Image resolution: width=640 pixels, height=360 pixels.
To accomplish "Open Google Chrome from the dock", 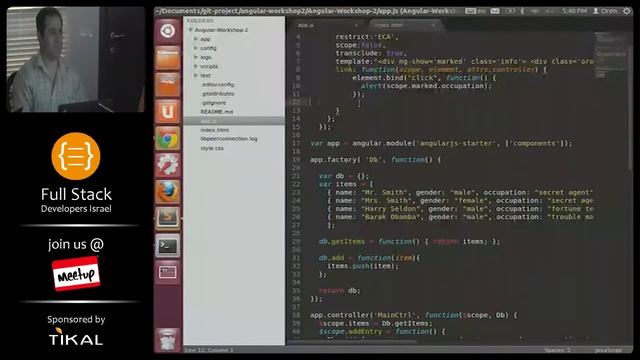I will click(167, 138).
